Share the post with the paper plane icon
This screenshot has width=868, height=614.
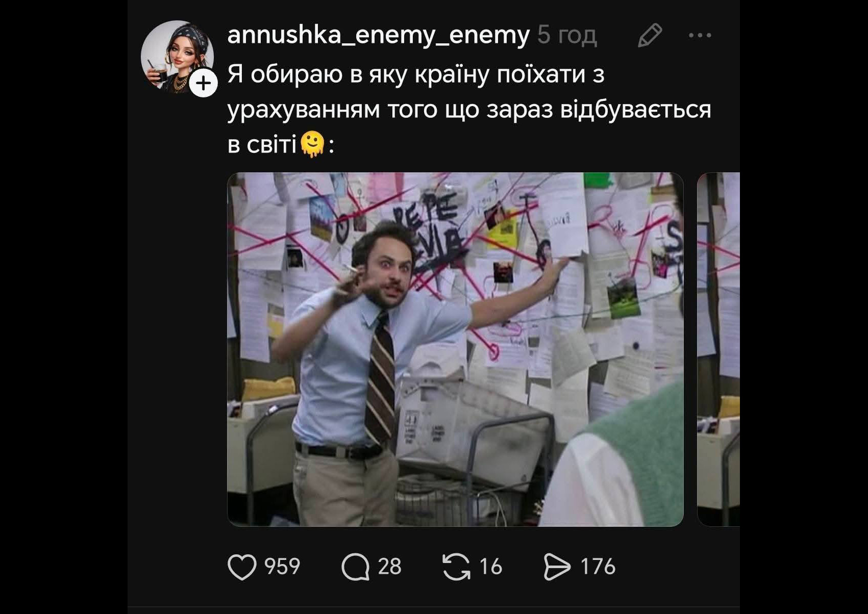[557, 567]
